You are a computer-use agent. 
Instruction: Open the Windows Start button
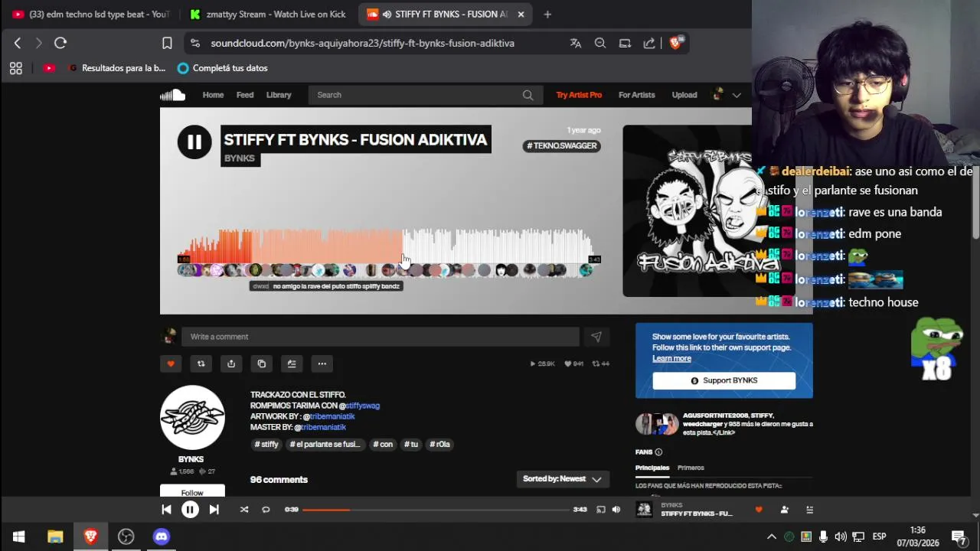(x=18, y=536)
